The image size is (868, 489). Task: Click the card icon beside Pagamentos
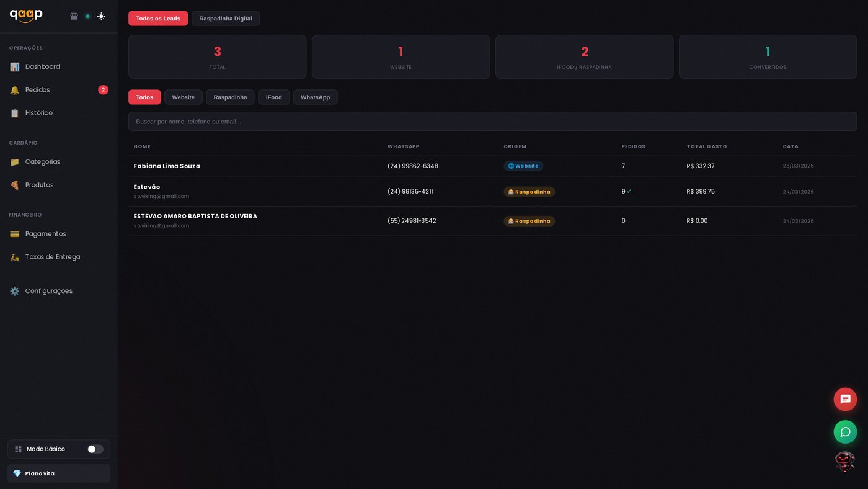14,234
